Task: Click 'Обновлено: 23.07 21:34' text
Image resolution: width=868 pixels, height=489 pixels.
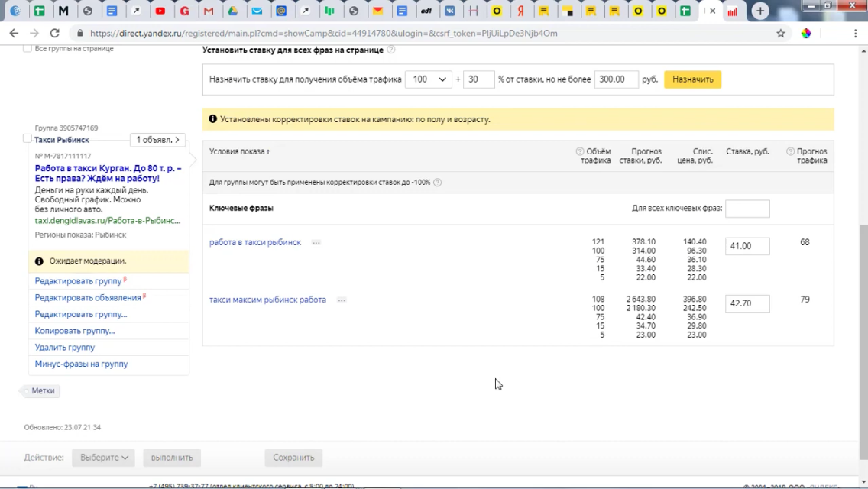Action: pos(63,428)
